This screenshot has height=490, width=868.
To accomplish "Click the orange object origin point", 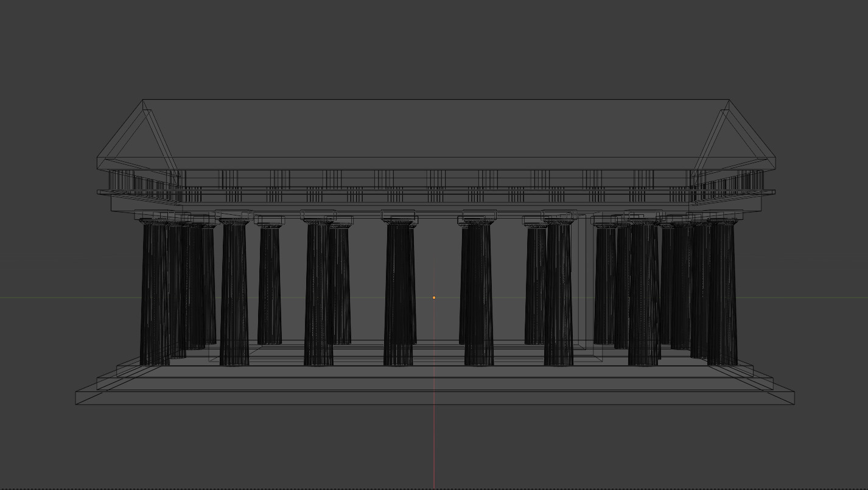I will [434, 297].
